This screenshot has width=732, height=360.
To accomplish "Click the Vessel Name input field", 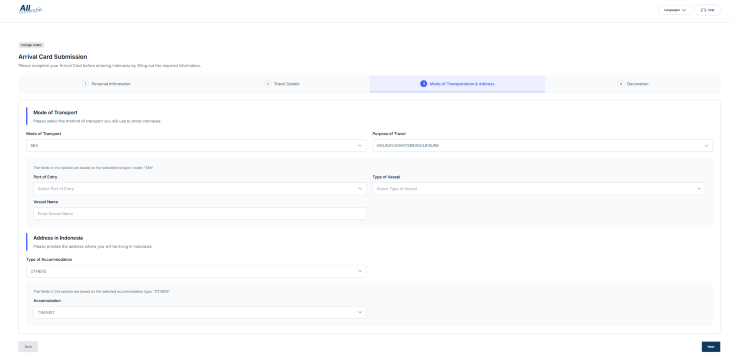I will pos(200,213).
